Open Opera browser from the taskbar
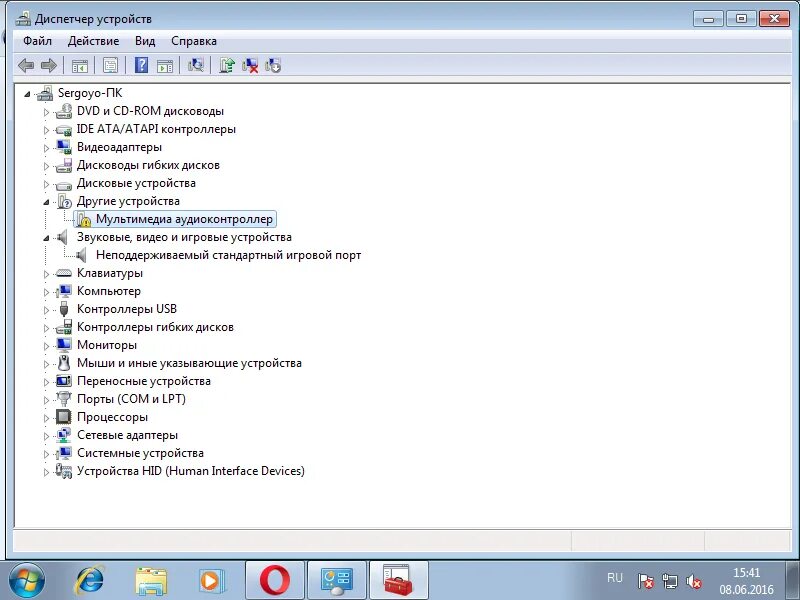The image size is (800, 600). tap(274, 580)
